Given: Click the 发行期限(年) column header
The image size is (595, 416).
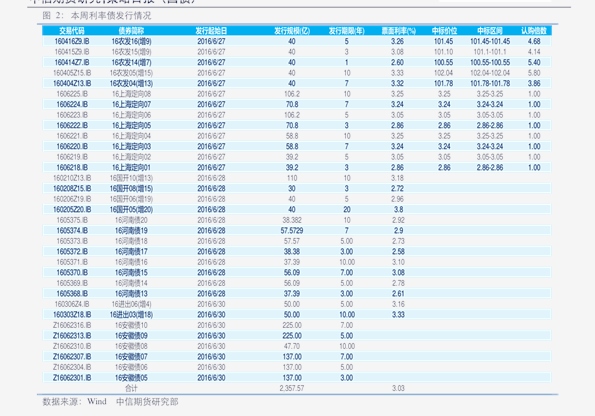Looking at the screenshot, I should click(x=346, y=31).
